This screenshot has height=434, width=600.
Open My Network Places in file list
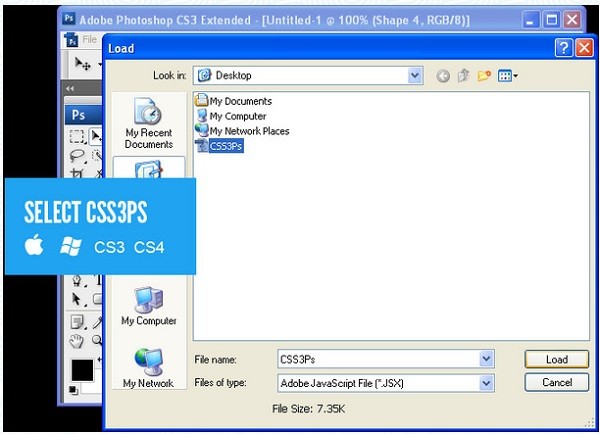point(242,131)
